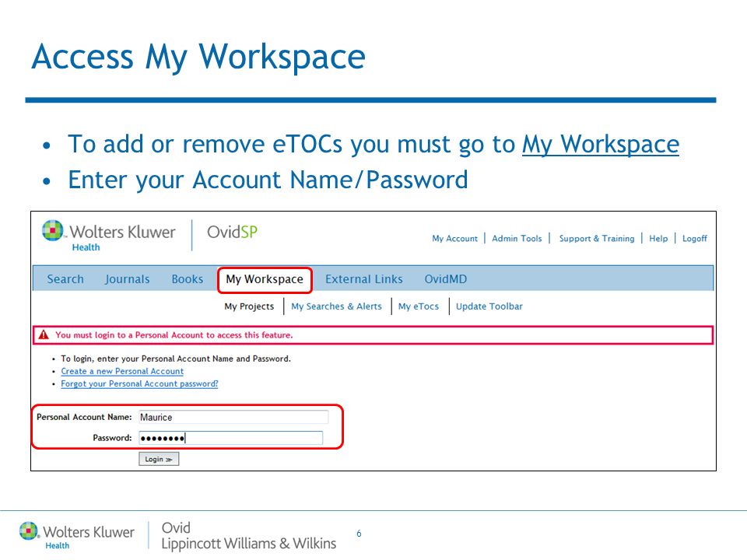Click slide page number 6
The image size is (747, 560).
(x=359, y=534)
